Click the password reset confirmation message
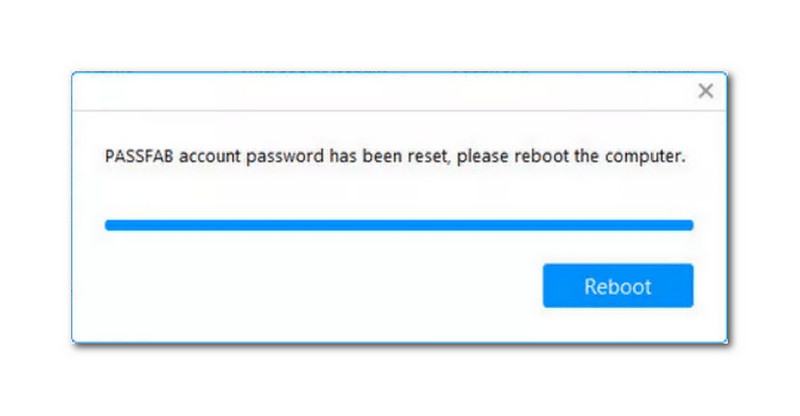The image size is (800, 416). (x=396, y=157)
